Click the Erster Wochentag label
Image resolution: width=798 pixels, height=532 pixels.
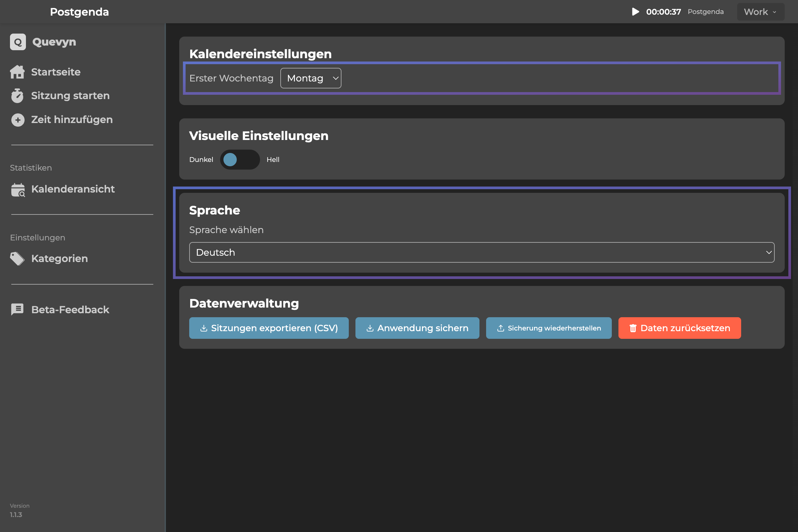pyautogui.click(x=231, y=78)
